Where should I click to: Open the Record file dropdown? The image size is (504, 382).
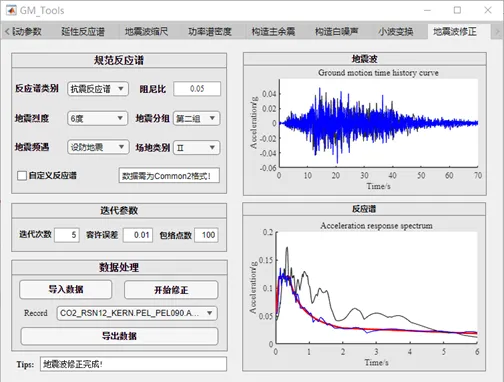pyautogui.click(x=137, y=313)
